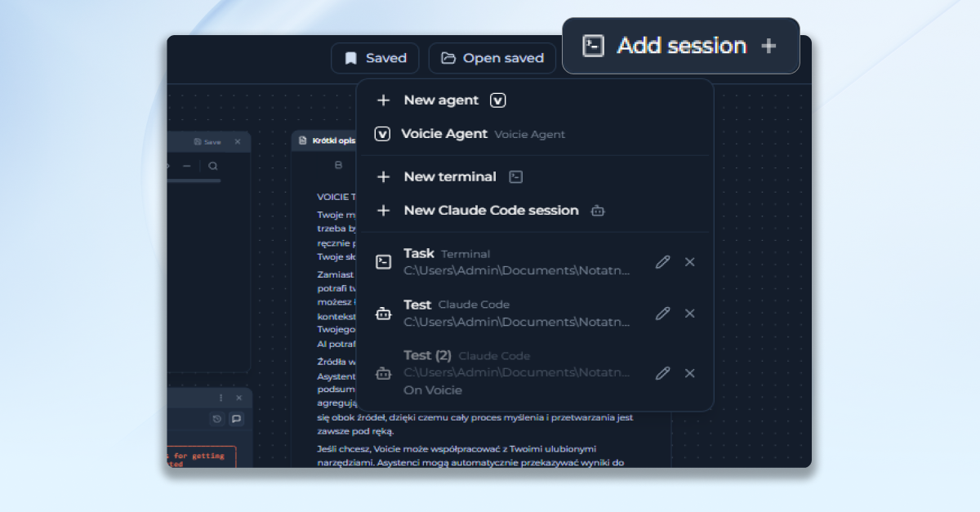980x512 pixels.
Task: Remove Test (2) session with X icon
Action: 690,373
